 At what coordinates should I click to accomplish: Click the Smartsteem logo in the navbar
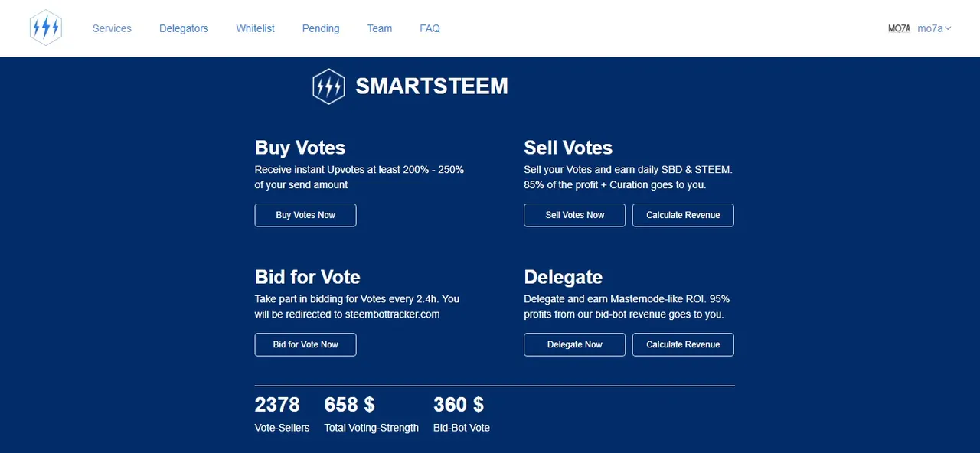pyautogui.click(x=46, y=28)
